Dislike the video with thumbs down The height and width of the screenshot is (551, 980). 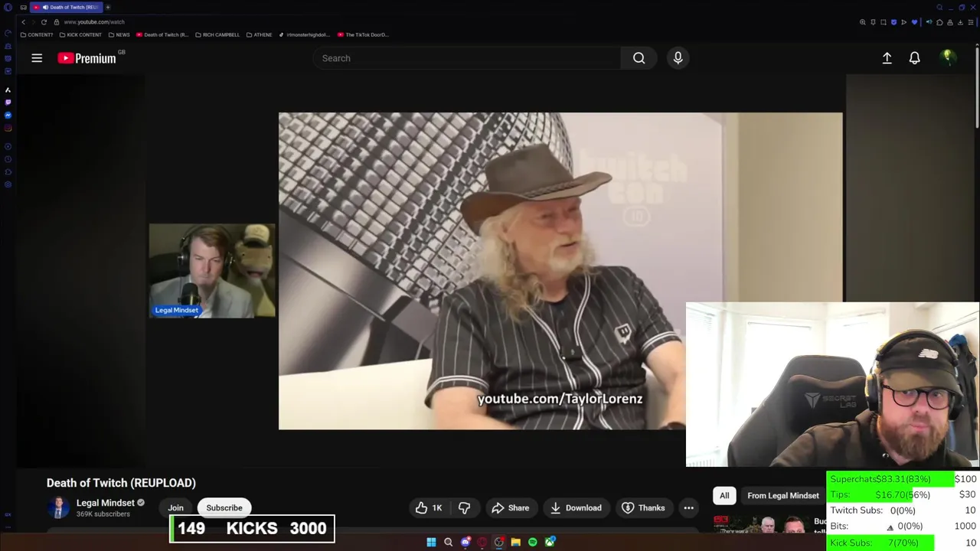point(464,507)
